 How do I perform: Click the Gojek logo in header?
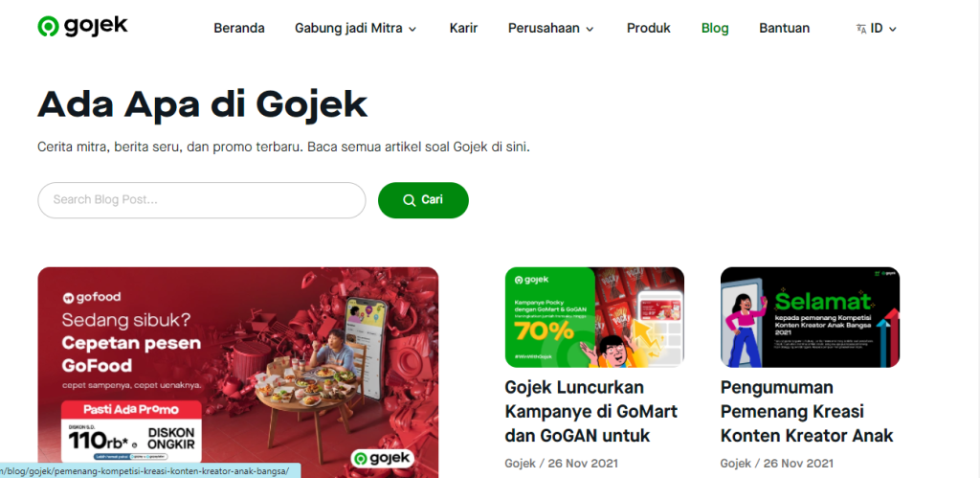[82, 27]
